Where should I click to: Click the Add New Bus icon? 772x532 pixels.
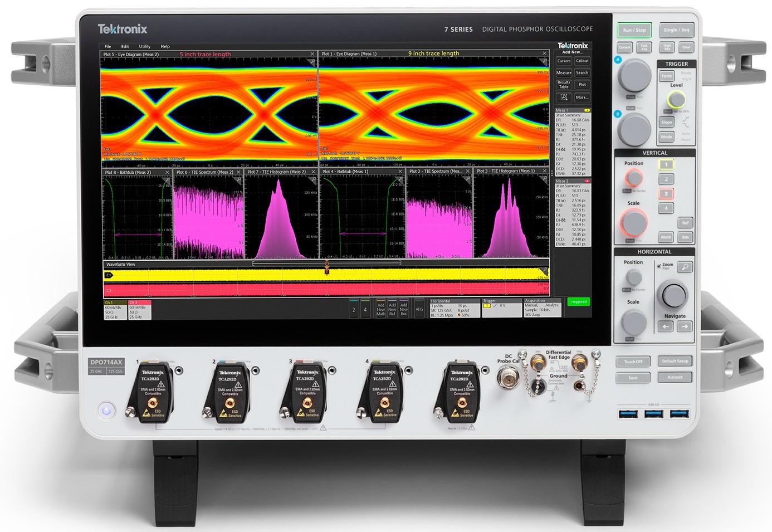pos(404,309)
